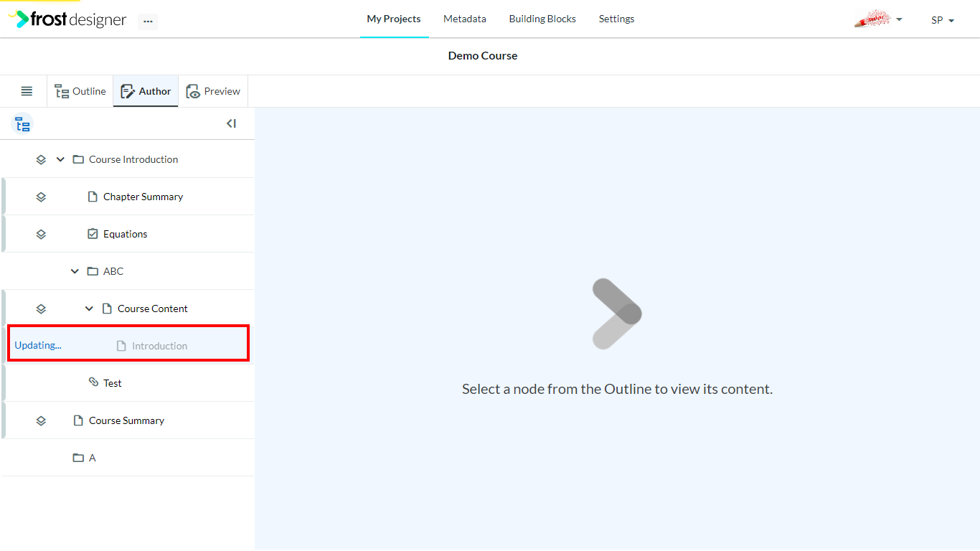Viewport: 980px width, 551px height.
Task: Click the ABC folder icon
Action: (93, 271)
